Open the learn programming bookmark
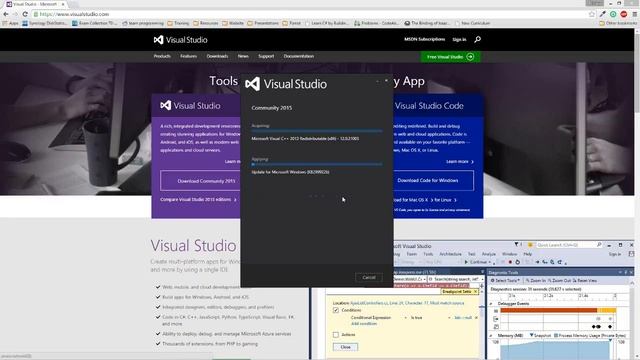640x360 pixels. [x=143, y=23]
